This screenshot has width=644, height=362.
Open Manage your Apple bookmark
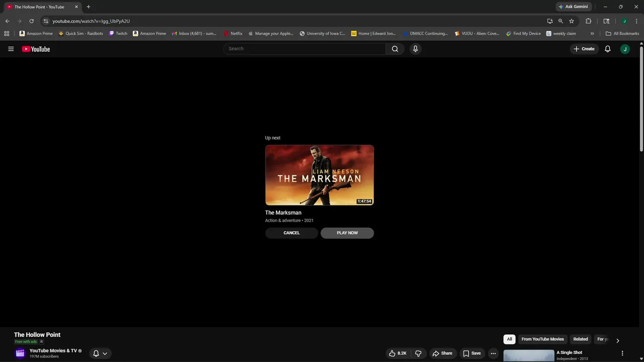(x=271, y=34)
